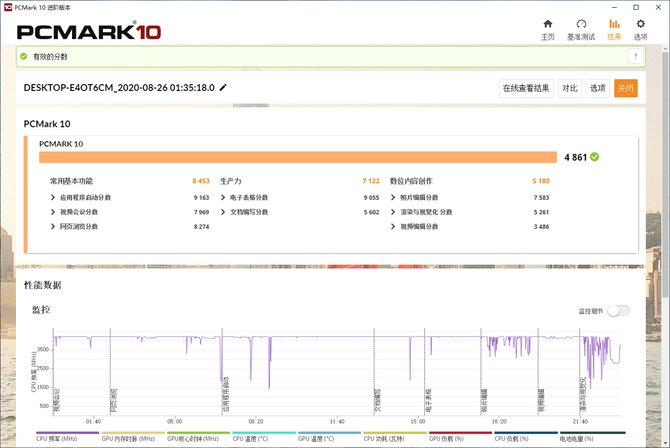This screenshot has height=448, width=670.
Task: Toggle GPU 负载 (%) legend
Action: (460, 436)
